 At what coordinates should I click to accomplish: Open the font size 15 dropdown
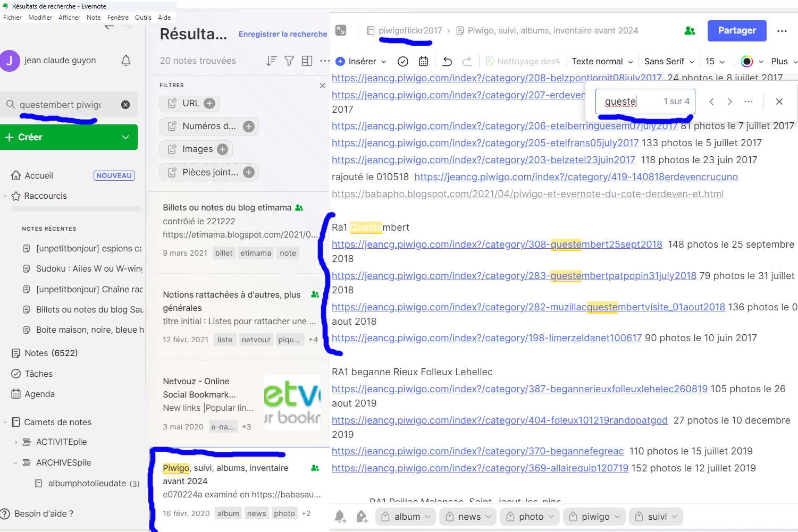click(x=715, y=62)
